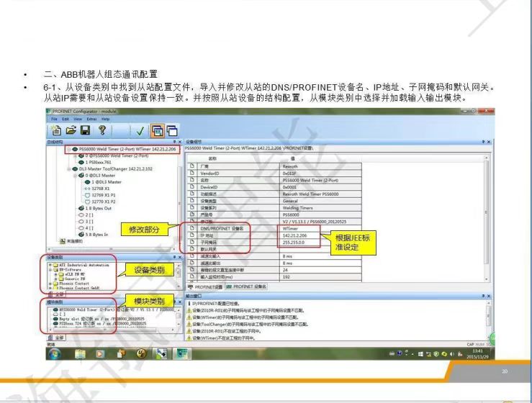Open the View menu
Image resolution: width=532 pixels, height=403 pixels.
tap(78, 119)
